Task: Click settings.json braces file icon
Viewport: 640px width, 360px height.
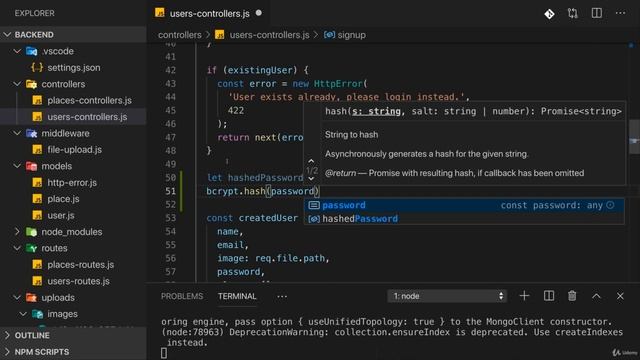Action: click(x=37, y=68)
